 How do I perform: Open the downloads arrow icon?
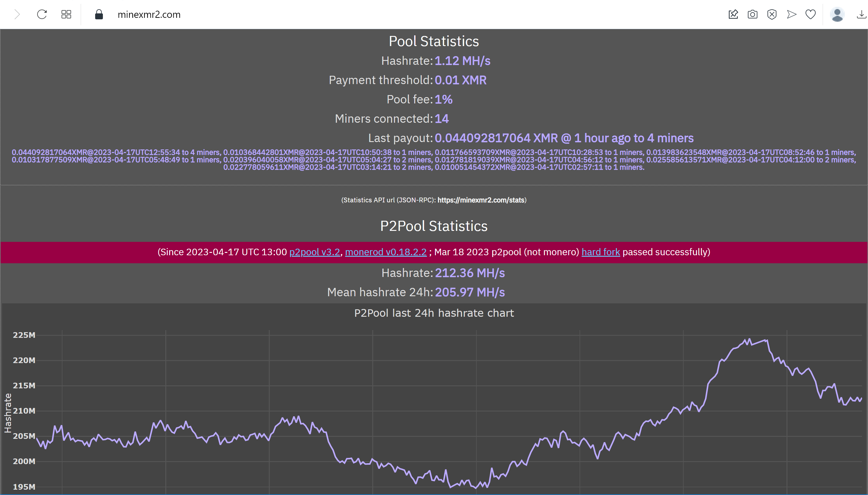[861, 14]
